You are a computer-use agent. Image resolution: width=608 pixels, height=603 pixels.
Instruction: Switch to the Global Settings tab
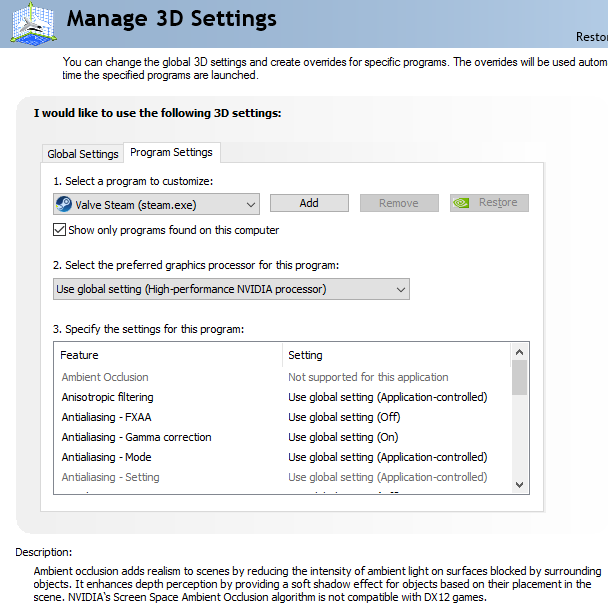point(83,154)
